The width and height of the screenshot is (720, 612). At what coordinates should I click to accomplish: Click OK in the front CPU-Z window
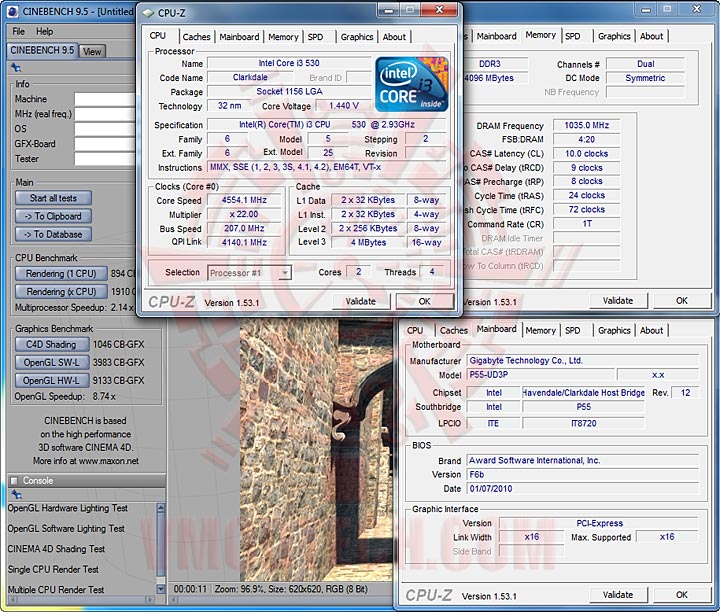pyautogui.click(x=425, y=301)
